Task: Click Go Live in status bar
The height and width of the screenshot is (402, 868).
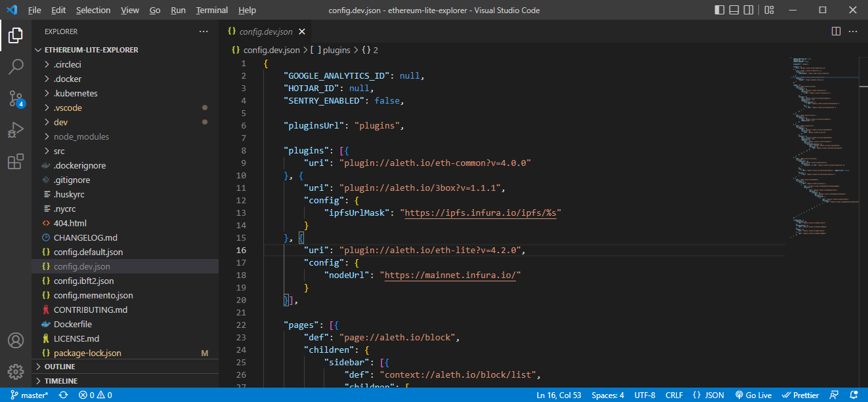Action: point(753,395)
